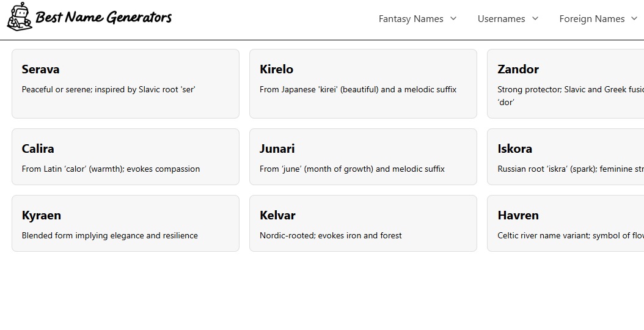Expand the Fantasy Names chevron arrow
The image size is (644, 330).
coord(453,18)
